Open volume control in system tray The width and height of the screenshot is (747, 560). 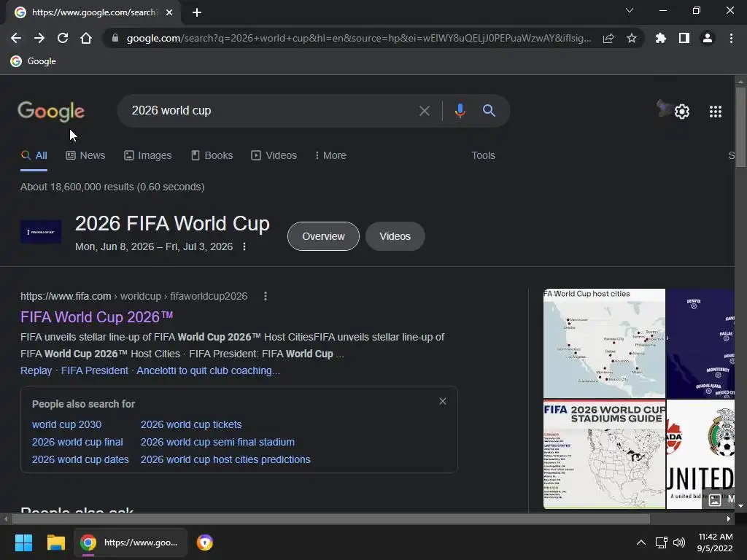[679, 542]
